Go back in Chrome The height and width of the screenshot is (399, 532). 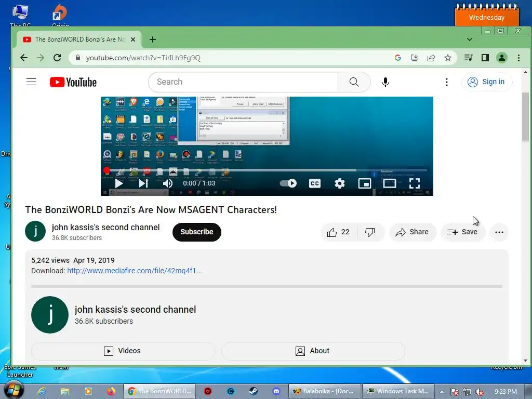[x=24, y=58]
